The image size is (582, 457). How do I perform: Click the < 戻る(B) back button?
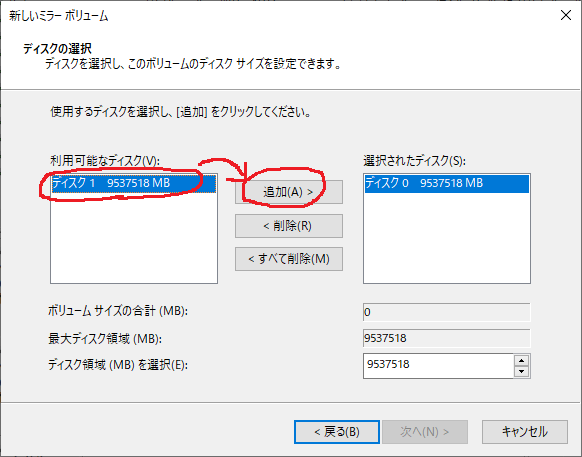point(337,432)
